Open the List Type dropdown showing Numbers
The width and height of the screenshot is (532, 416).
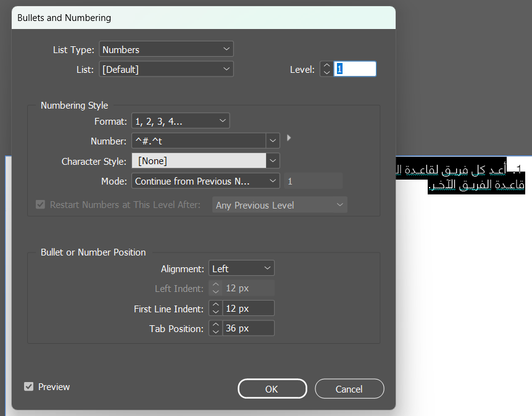167,49
